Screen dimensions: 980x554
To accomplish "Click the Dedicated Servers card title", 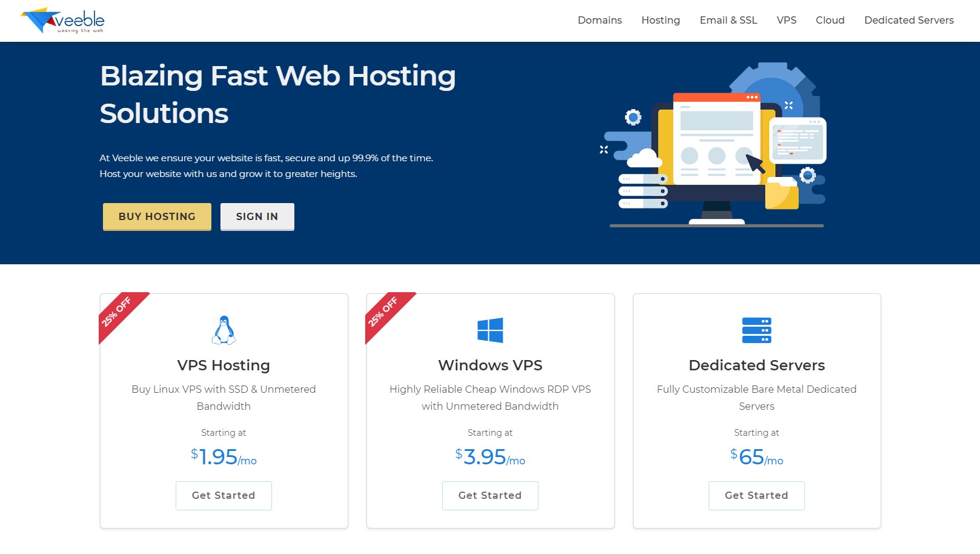I will 757,365.
